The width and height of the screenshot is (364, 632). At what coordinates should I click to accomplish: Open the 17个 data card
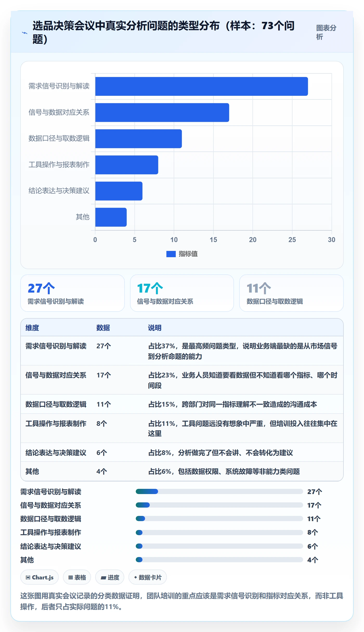tap(182, 293)
